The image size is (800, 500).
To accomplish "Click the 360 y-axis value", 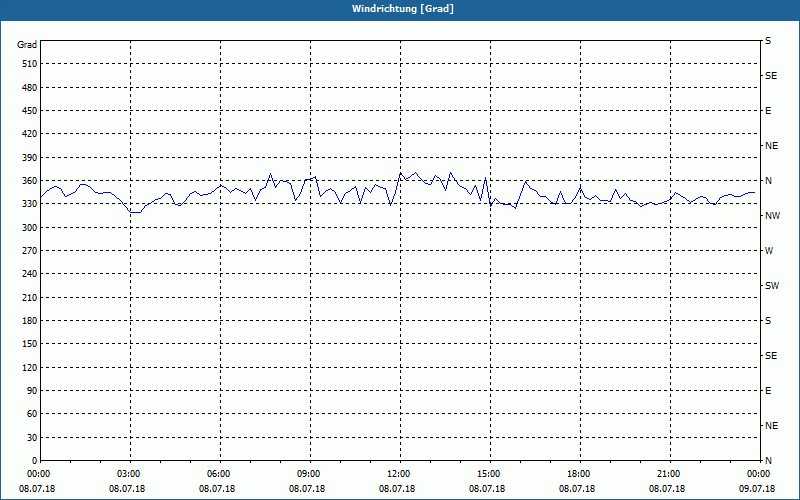I will coord(30,181).
